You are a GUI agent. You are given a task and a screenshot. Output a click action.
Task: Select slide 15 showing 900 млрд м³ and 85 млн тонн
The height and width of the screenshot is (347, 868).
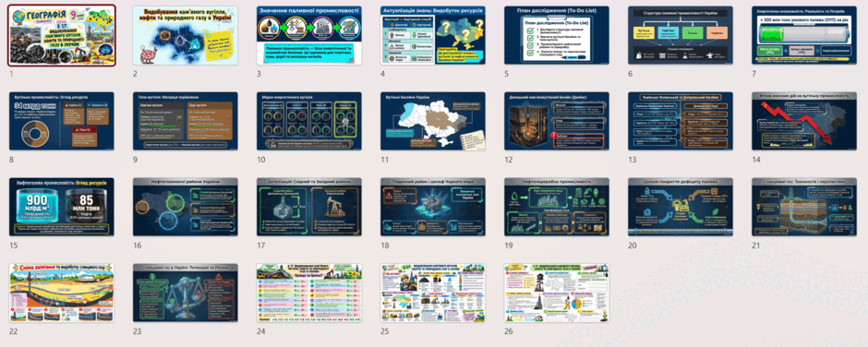tap(62, 207)
